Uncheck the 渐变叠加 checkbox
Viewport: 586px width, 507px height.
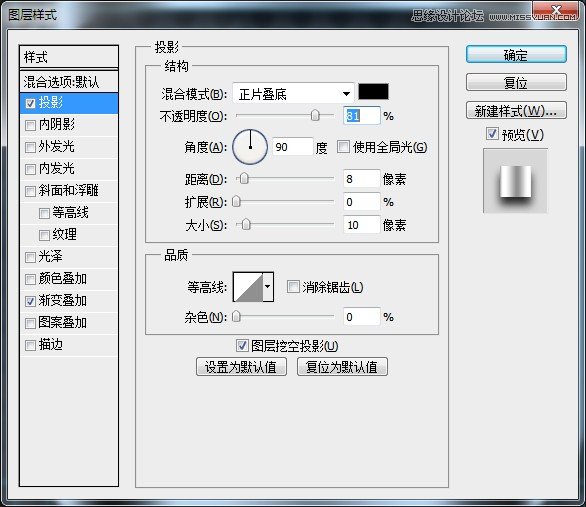30,301
